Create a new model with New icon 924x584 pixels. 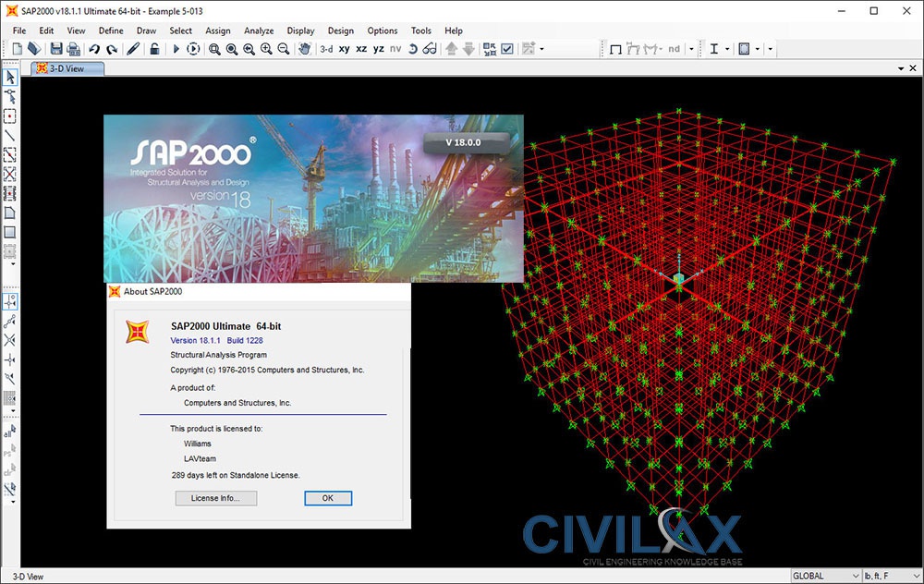tap(17, 49)
